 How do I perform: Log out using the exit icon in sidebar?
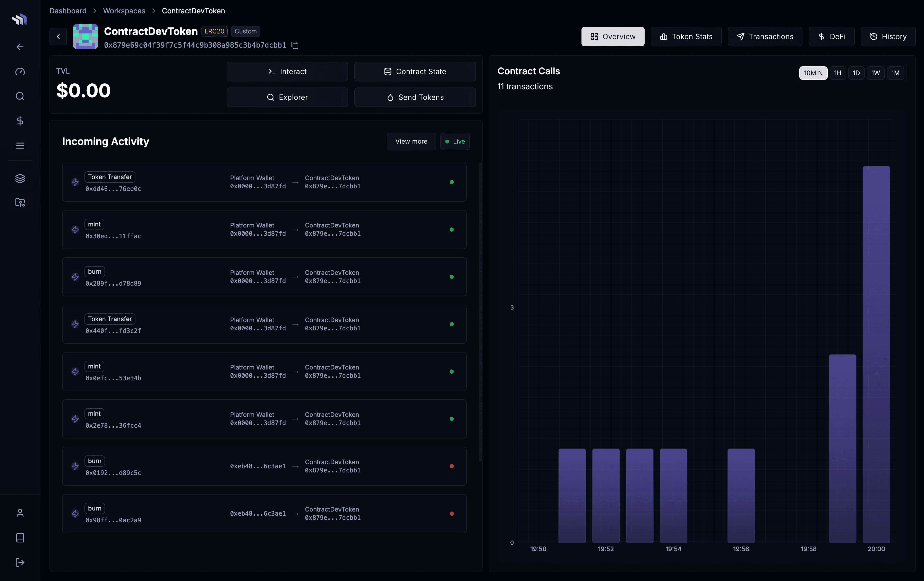pyautogui.click(x=20, y=562)
